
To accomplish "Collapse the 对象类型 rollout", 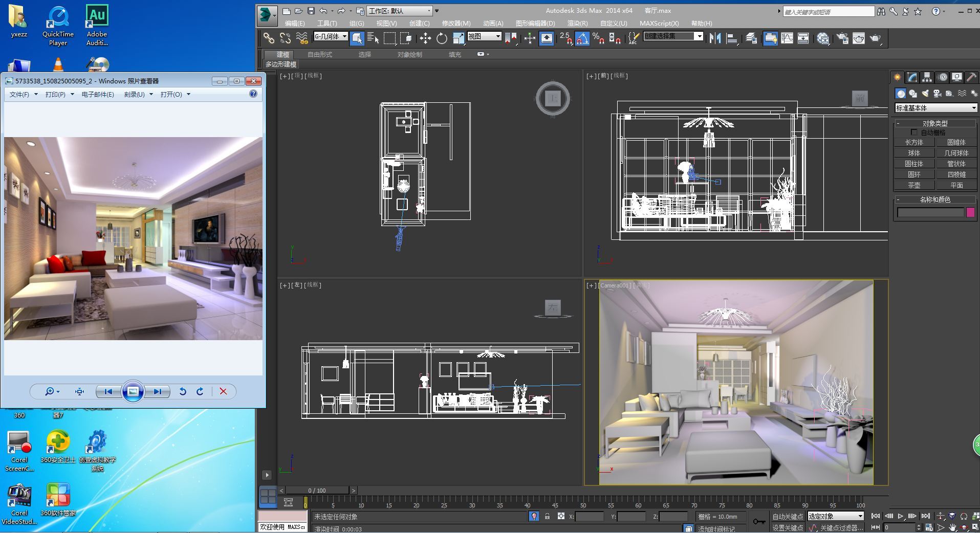I will pyautogui.click(x=935, y=123).
